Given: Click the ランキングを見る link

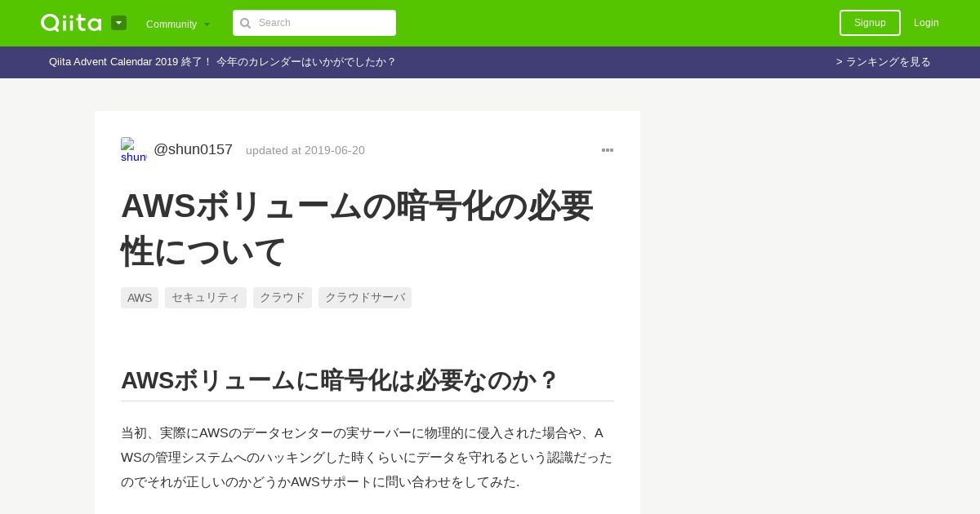Looking at the screenshot, I should (884, 62).
